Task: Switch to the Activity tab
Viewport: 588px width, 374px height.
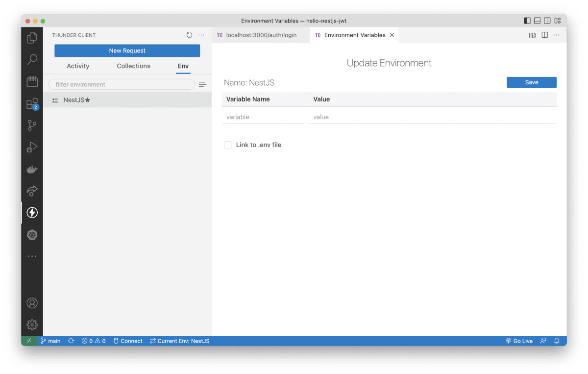Action: pos(78,66)
